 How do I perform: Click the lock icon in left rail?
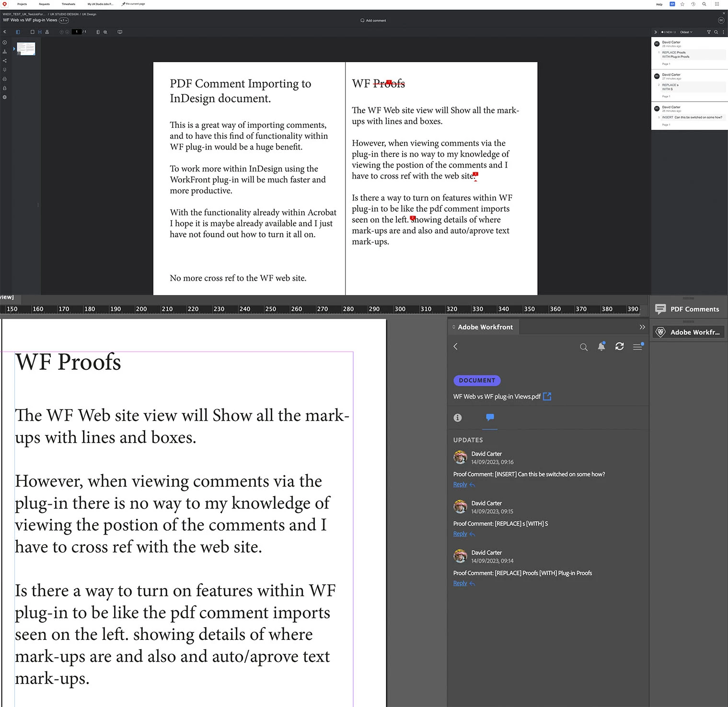[5, 88]
